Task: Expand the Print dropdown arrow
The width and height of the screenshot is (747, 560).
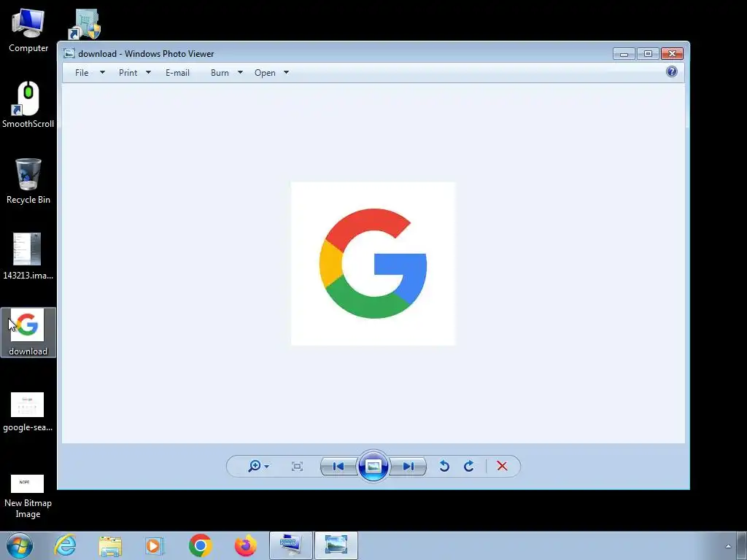Action: [148, 72]
